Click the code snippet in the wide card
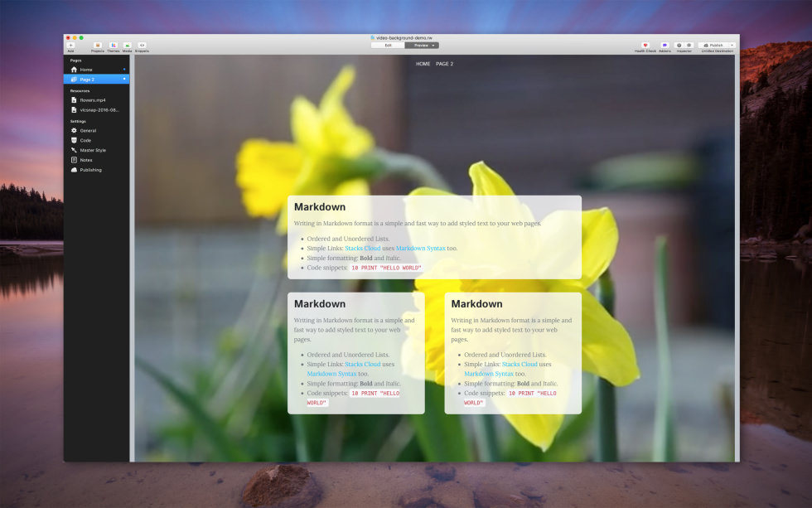 [386, 268]
